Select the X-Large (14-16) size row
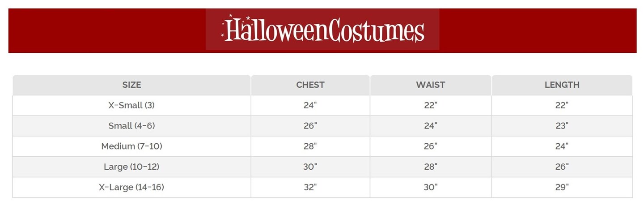This screenshot has height=210, width=644. [131, 187]
